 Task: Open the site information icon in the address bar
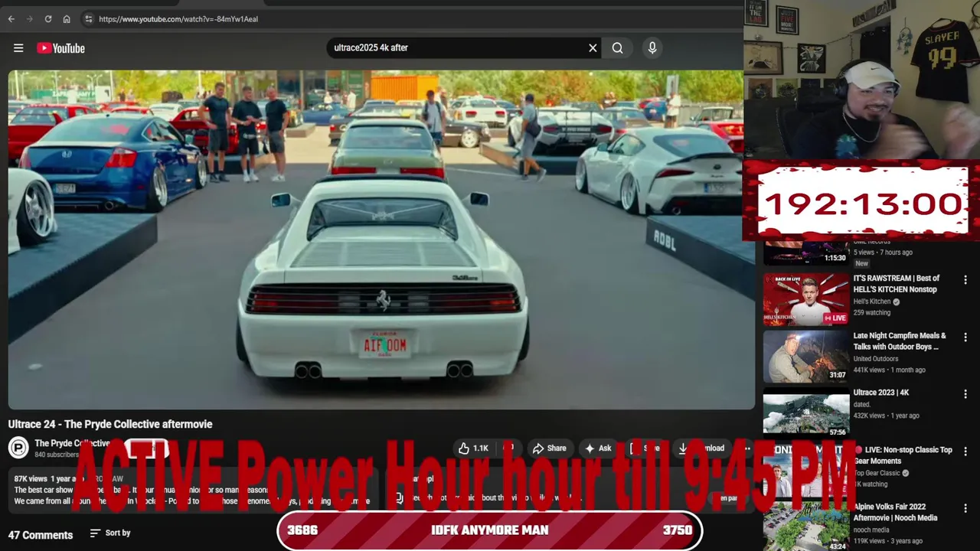tap(88, 19)
